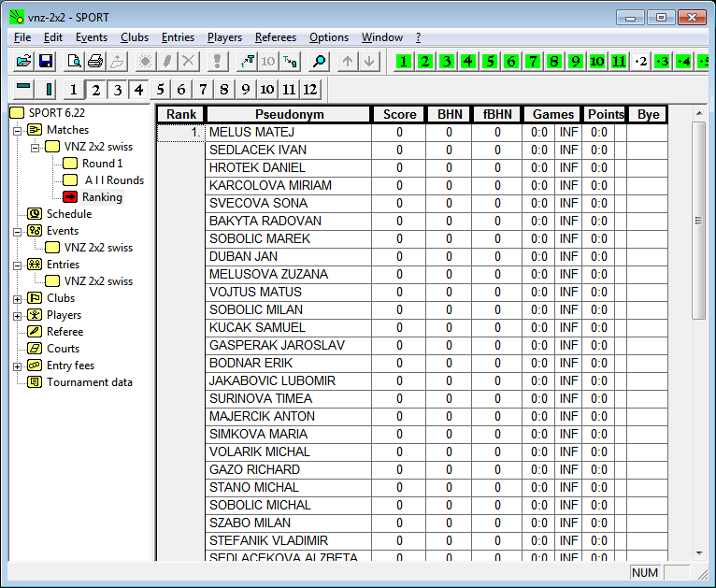Toggle the green round 5 button
Image resolution: width=716 pixels, height=588 pixels.
pos(490,62)
